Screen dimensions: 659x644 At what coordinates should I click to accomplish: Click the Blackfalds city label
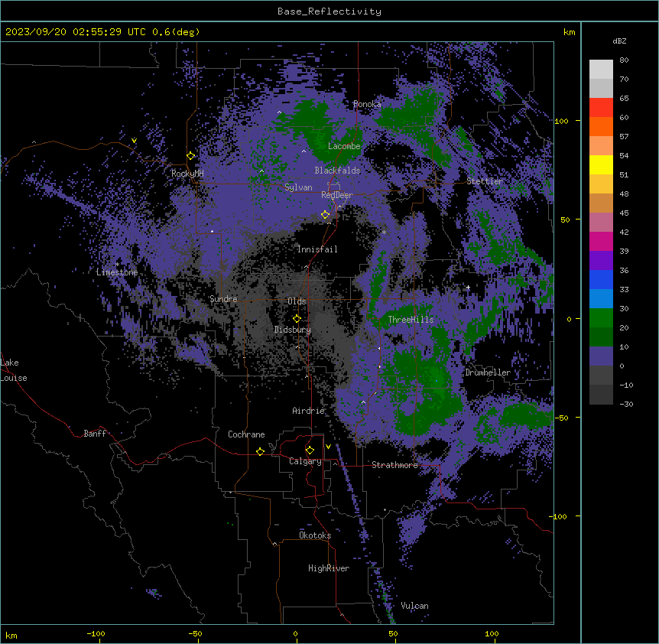tap(337, 171)
